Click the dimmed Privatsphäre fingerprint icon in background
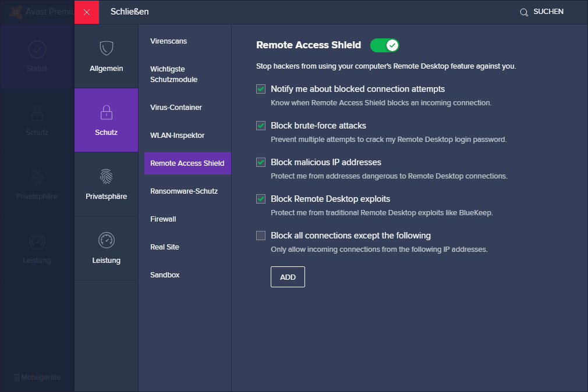The image size is (588, 392). click(x=37, y=177)
